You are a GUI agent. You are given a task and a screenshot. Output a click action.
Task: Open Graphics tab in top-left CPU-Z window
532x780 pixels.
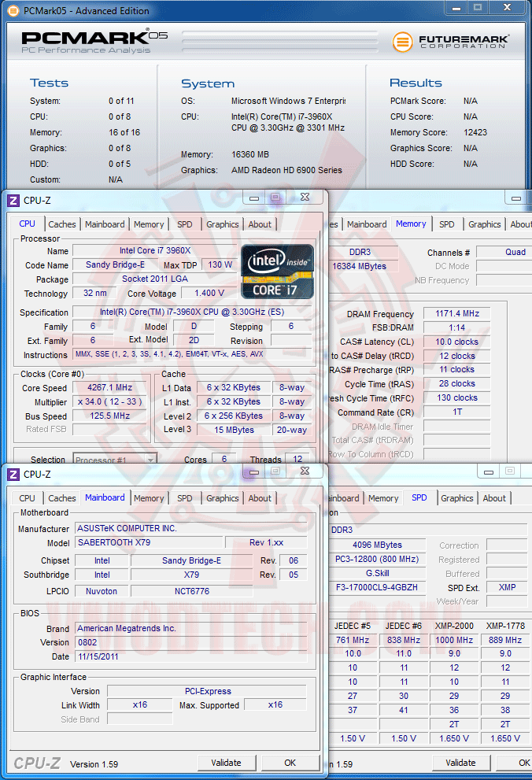coord(222,224)
